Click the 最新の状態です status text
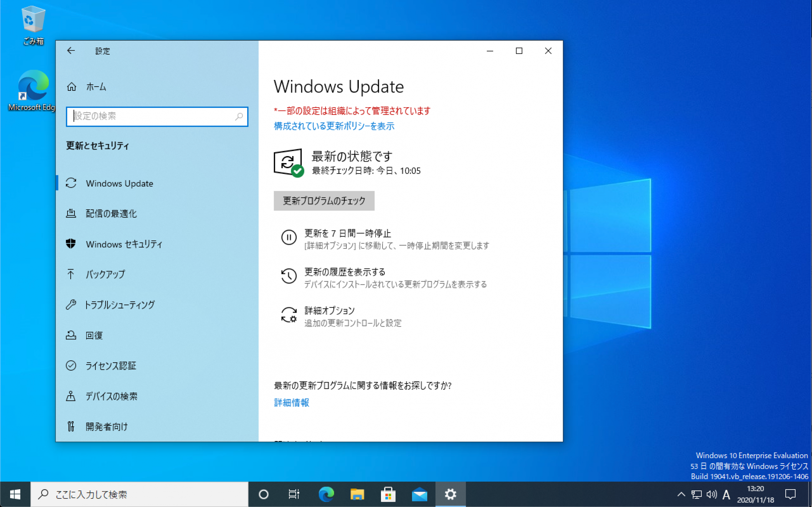 (x=352, y=156)
